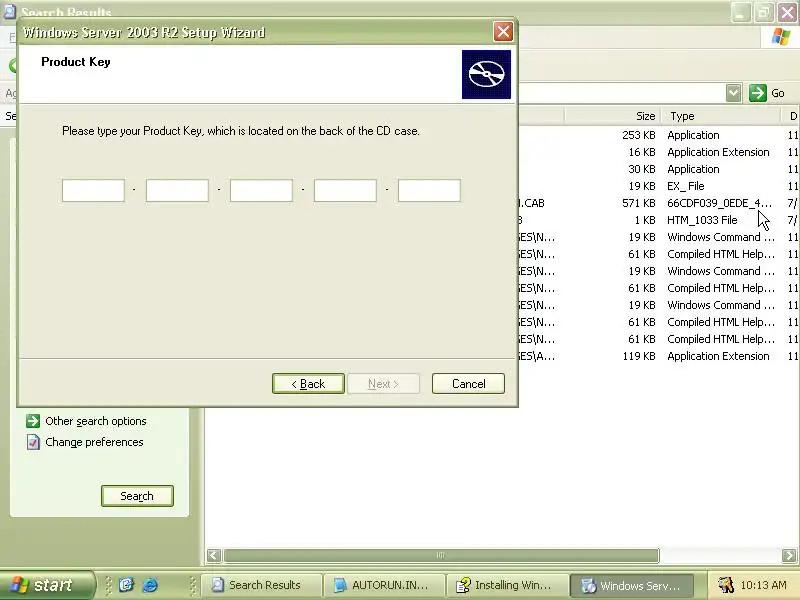Open the address bar dropdown arrow

click(x=733, y=93)
